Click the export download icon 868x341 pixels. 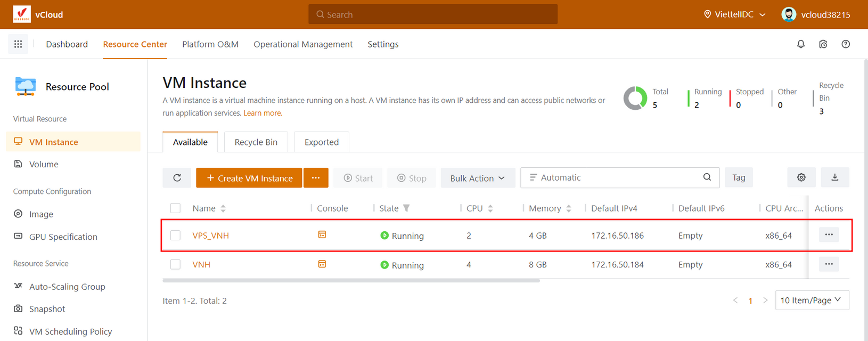click(x=834, y=177)
